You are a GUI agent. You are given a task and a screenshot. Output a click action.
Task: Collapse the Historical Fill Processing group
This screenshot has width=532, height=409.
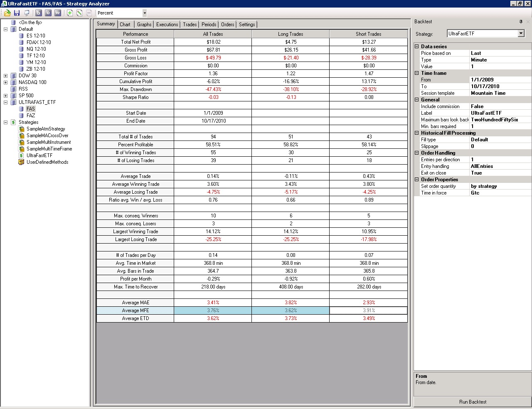coord(417,133)
